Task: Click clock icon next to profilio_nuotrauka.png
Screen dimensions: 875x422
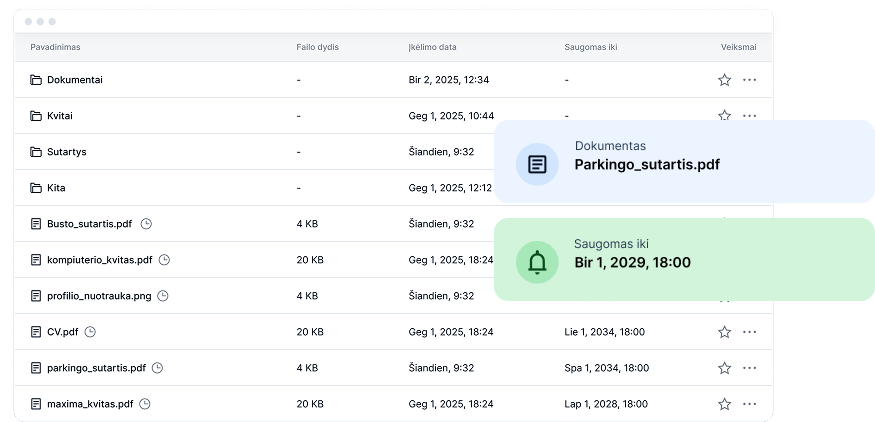Action: 163,296
